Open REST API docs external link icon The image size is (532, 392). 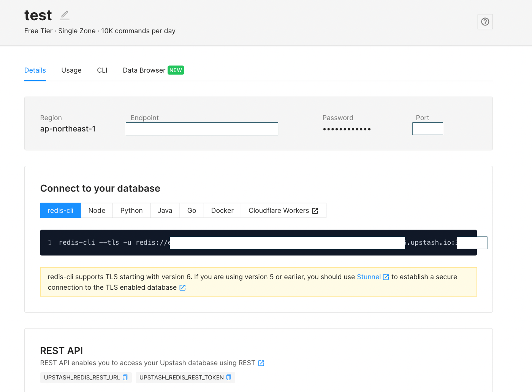[x=261, y=363]
